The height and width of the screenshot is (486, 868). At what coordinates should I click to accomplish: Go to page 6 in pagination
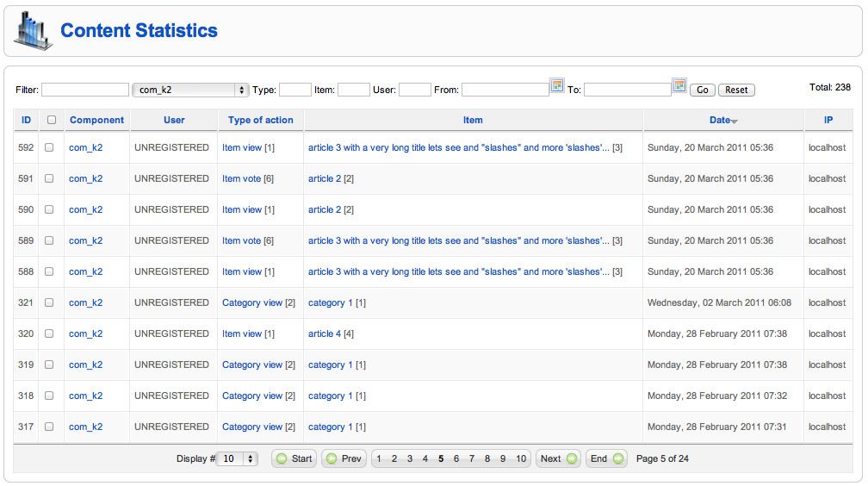pos(456,458)
